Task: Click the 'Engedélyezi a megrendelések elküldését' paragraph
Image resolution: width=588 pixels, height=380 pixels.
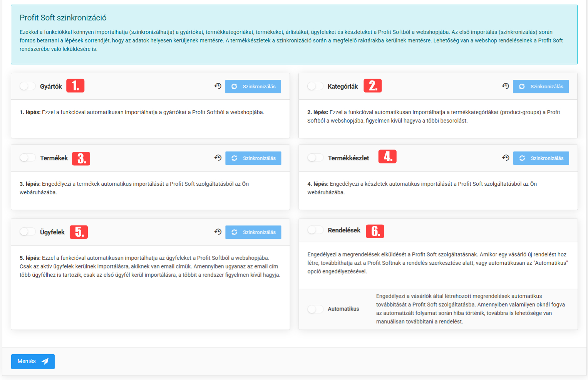Action: (438, 263)
